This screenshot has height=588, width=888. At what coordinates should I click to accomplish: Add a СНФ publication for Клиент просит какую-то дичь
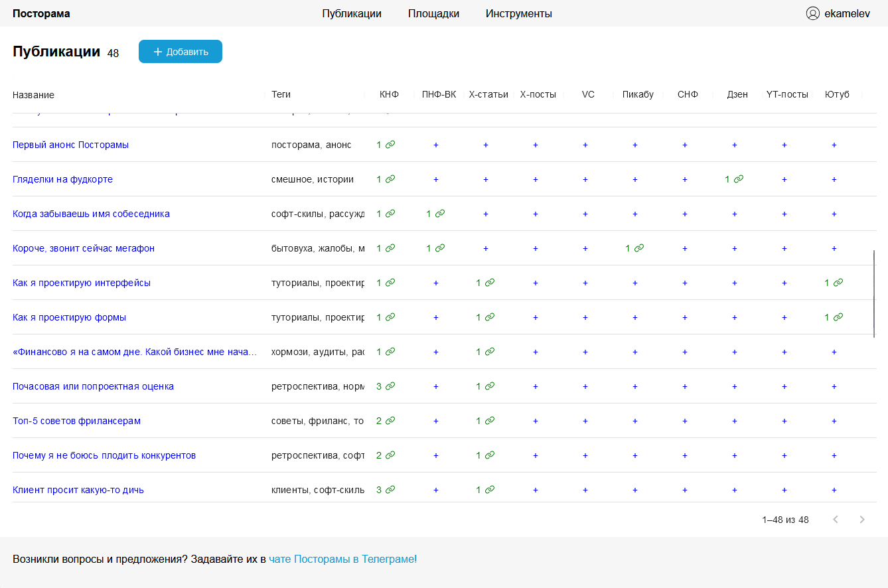685,490
